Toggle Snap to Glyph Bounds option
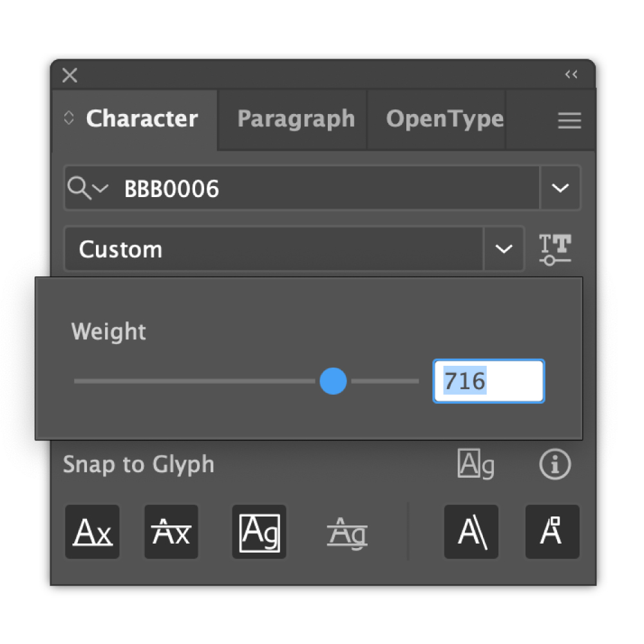Image resolution: width=644 pixels, height=644 pixels. [259, 532]
